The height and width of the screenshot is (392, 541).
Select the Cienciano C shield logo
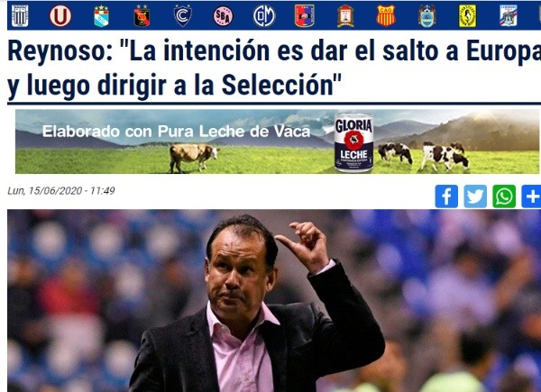coord(183,16)
